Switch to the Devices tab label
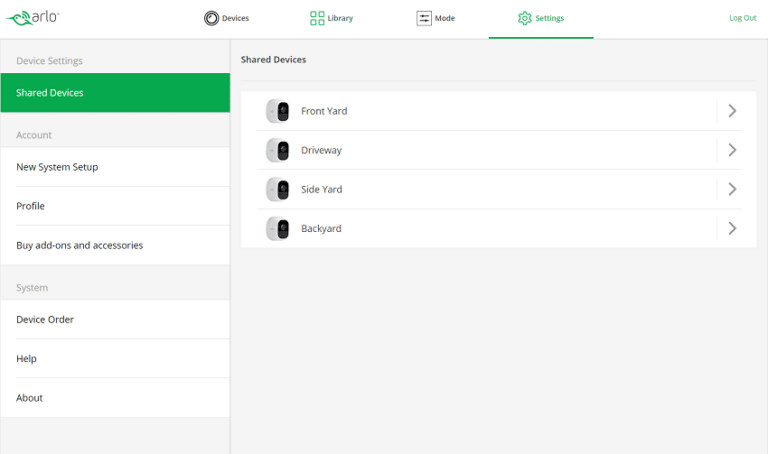The image size is (768, 454). pos(235,18)
